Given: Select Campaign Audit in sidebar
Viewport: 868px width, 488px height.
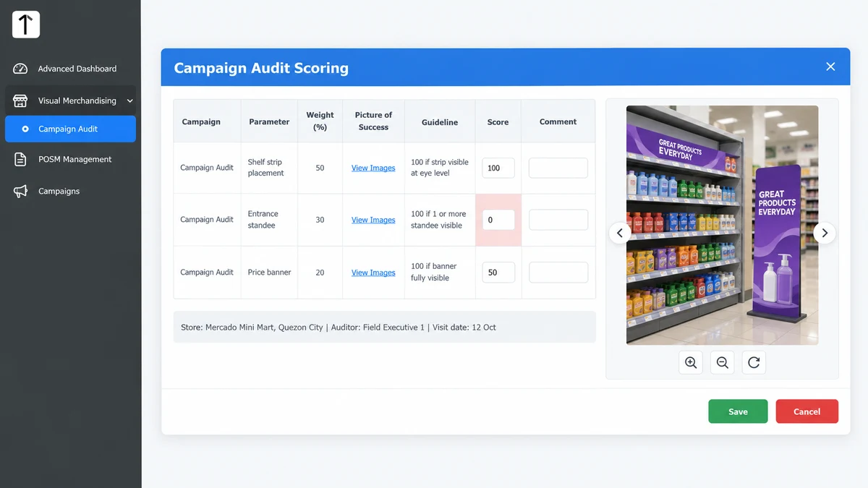Looking at the screenshot, I should (x=70, y=129).
